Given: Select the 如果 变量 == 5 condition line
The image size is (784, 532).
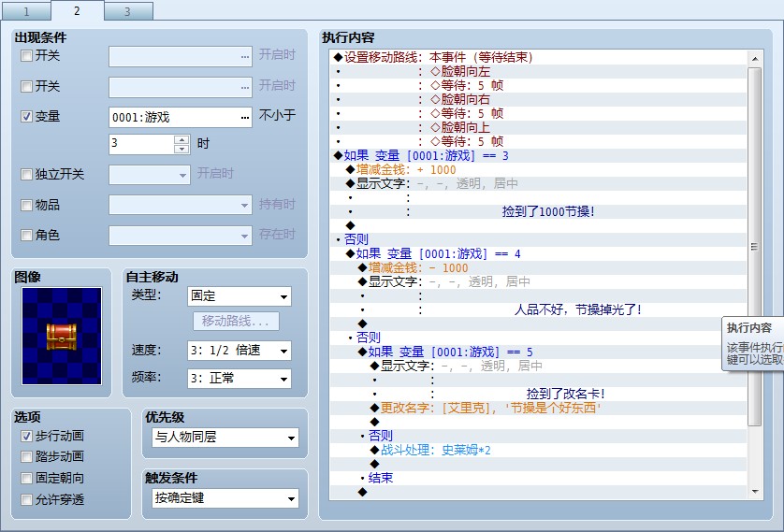Looking at the screenshot, I should click(x=538, y=352).
